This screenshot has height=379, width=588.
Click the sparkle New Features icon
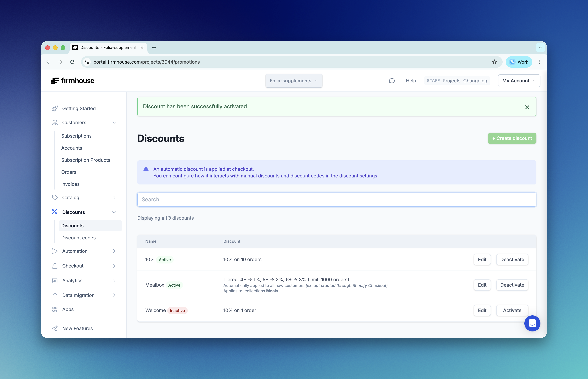pyautogui.click(x=55, y=328)
